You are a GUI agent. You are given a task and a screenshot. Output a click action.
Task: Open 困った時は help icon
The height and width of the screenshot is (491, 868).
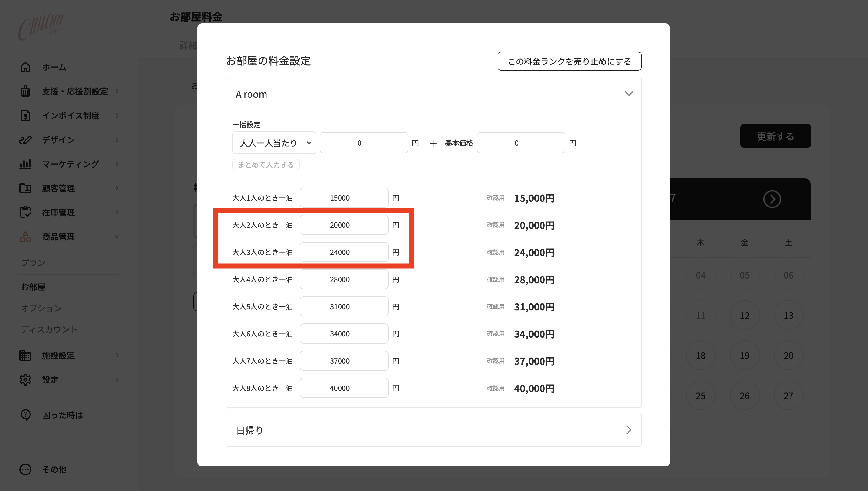pyautogui.click(x=26, y=415)
